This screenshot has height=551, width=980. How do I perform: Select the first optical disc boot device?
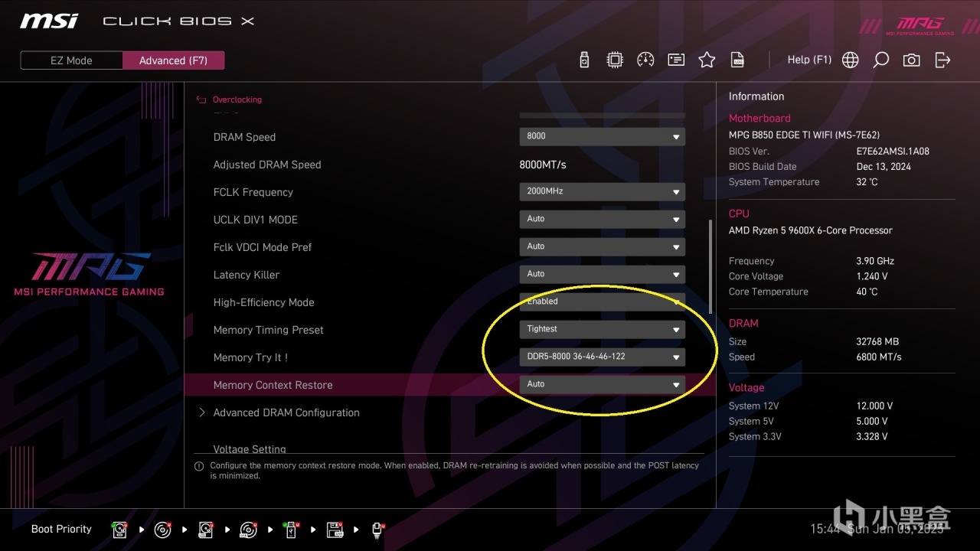click(162, 529)
